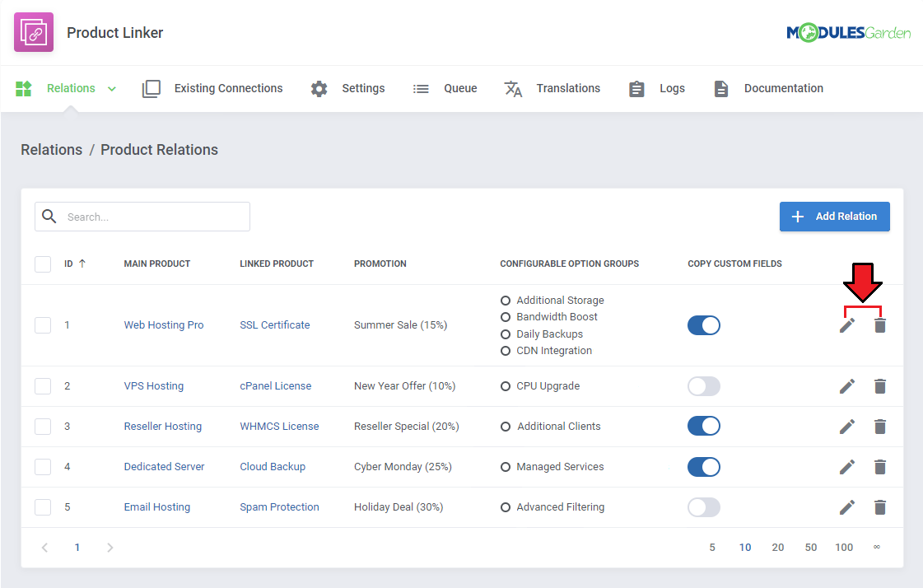Open the Logs tab

(x=672, y=88)
